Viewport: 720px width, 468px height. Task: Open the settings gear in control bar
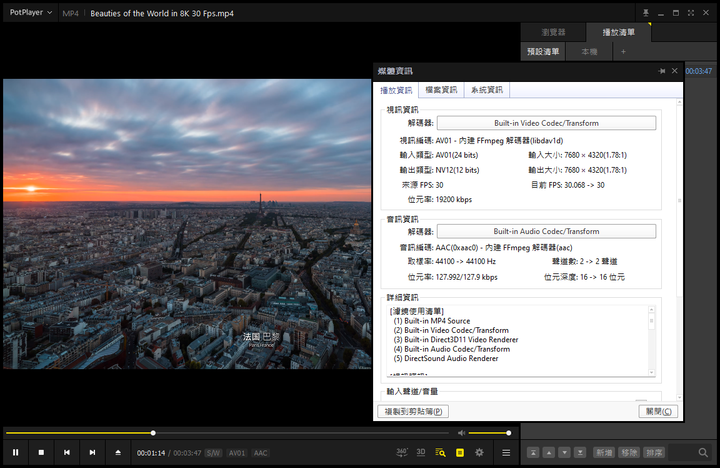coord(479,452)
